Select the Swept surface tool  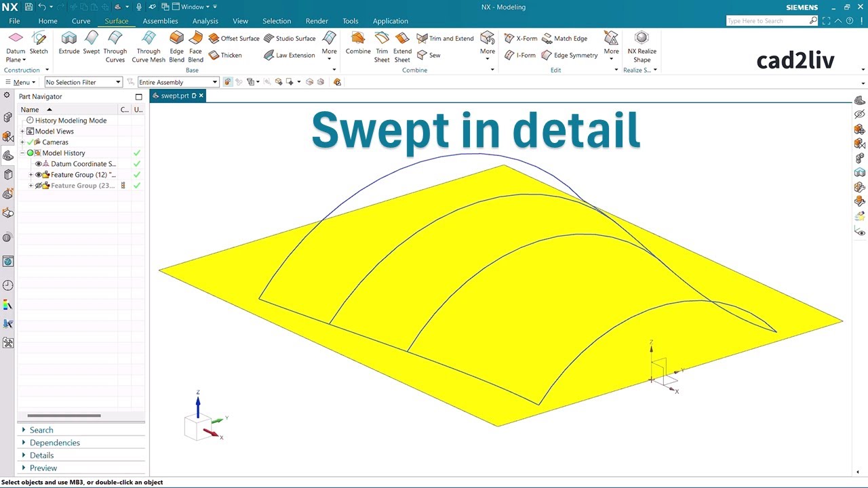[92, 44]
